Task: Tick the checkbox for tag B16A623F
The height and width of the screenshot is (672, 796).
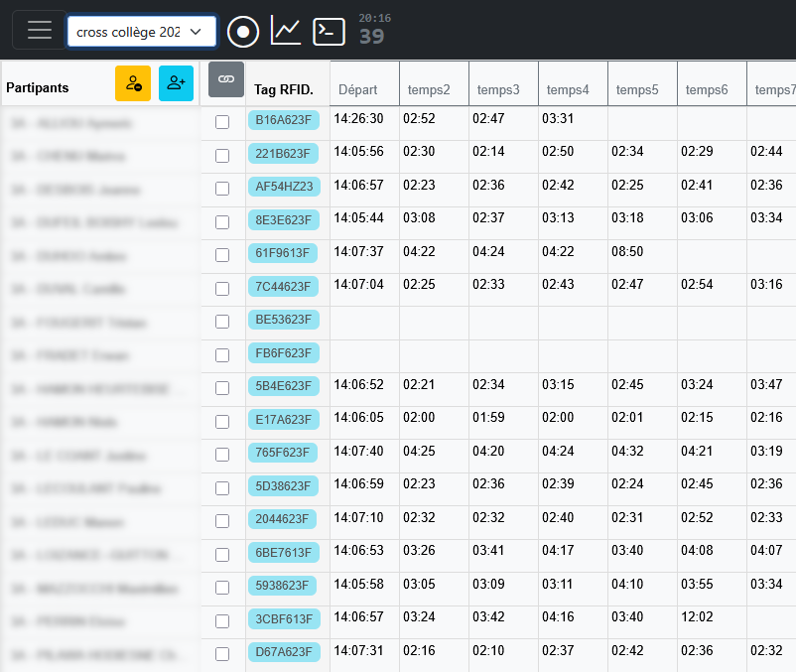Action: (222, 122)
